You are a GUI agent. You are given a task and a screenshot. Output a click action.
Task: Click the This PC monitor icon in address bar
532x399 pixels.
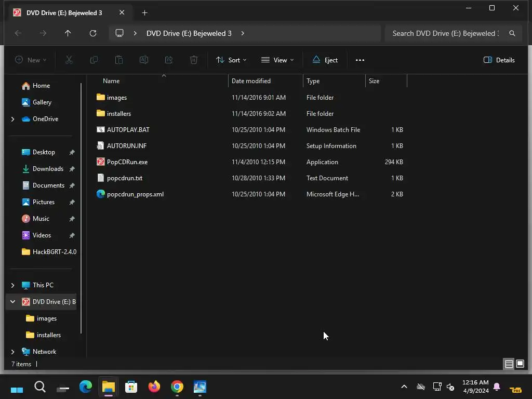(x=119, y=33)
